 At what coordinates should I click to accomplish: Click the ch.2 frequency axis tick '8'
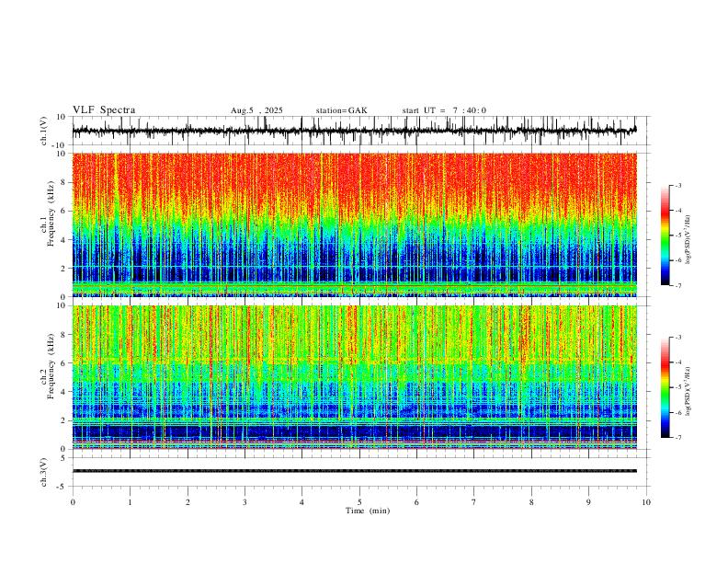click(x=63, y=335)
